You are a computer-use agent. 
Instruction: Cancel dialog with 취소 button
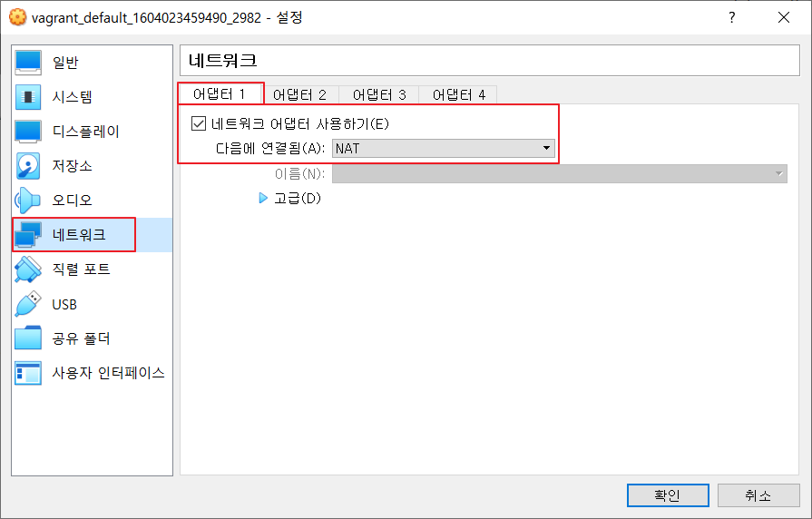tap(758, 495)
